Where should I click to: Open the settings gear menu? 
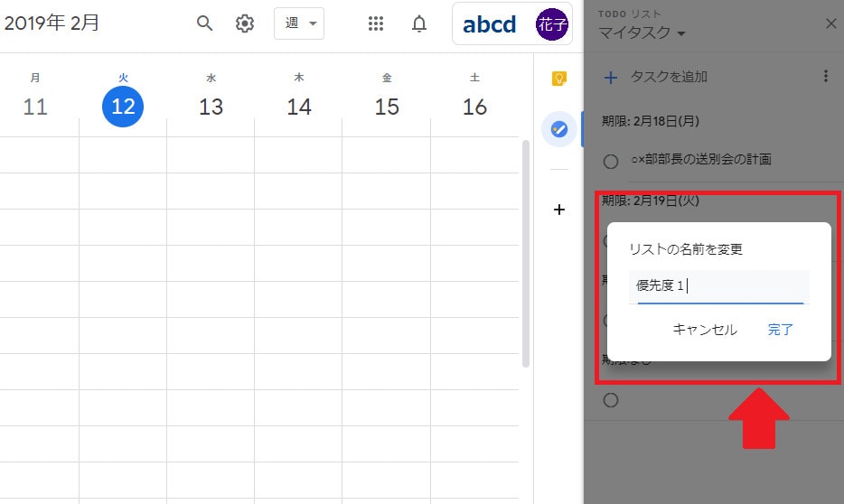tap(245, 23)
